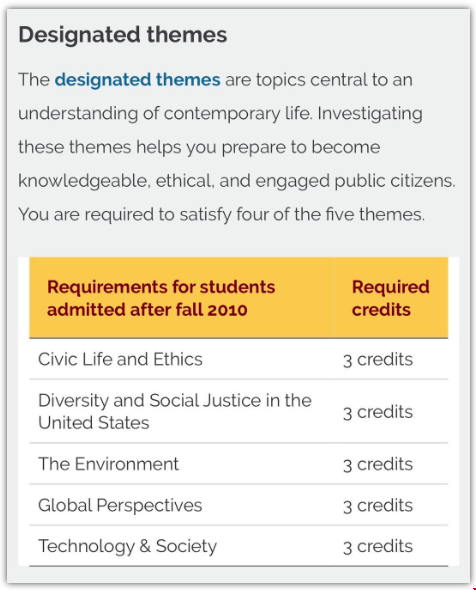
Task: Select the Technology & Society row
Action: coord(239,546)
